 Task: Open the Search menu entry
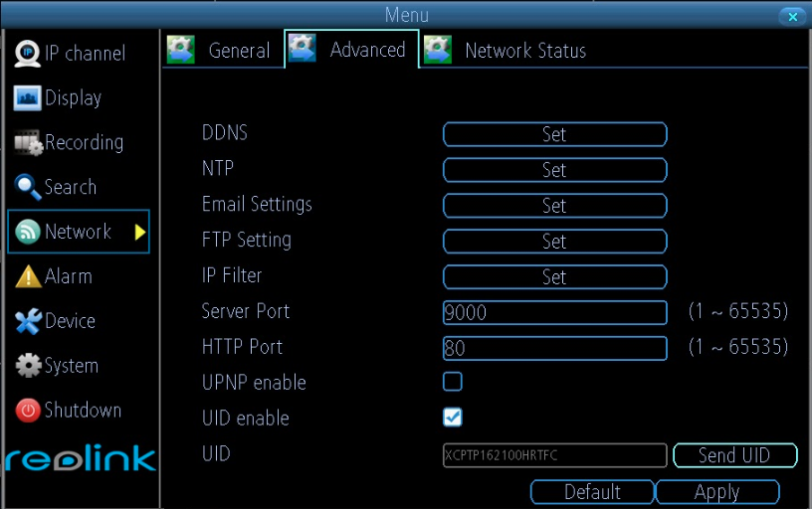click(79, 187)
